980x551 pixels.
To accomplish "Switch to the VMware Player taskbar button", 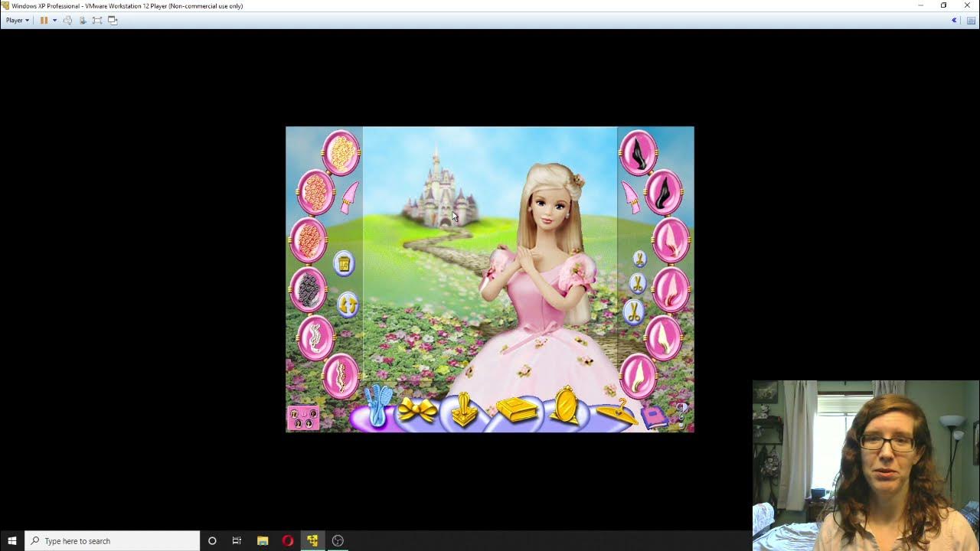I will 312,541.
